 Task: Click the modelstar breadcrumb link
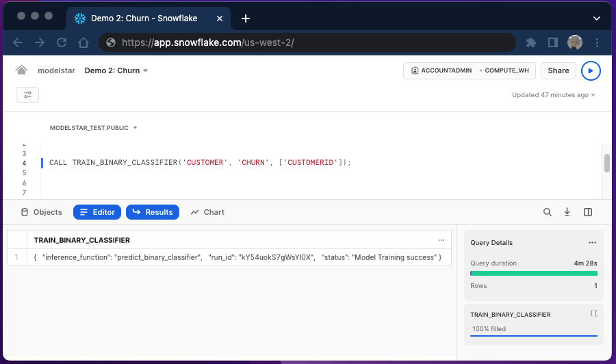(x=56, y=70)
